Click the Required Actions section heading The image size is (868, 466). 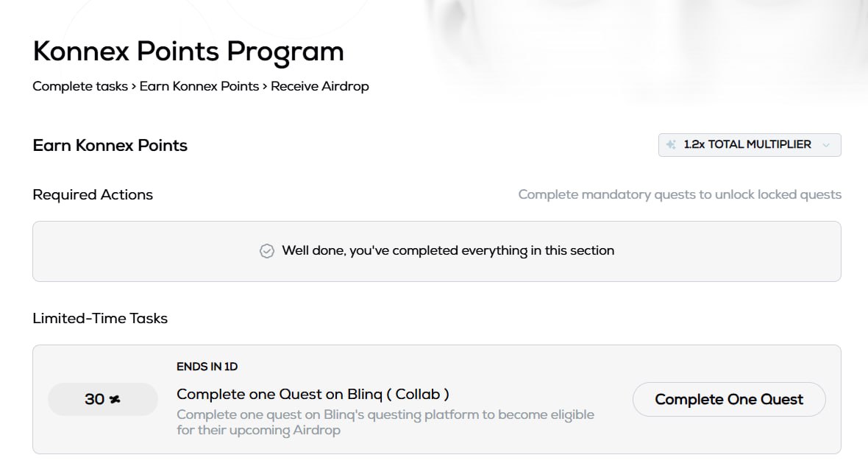[93, 195]
